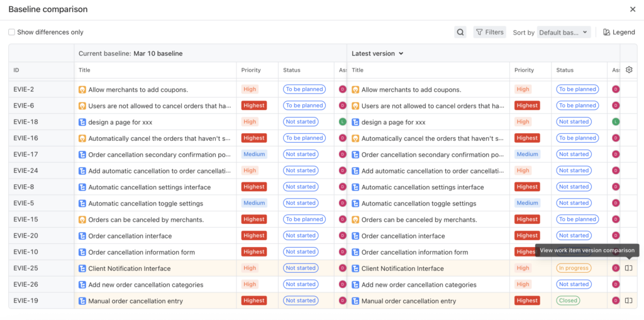Open the Filters button

pyautogui.click(x=489, y=32)
